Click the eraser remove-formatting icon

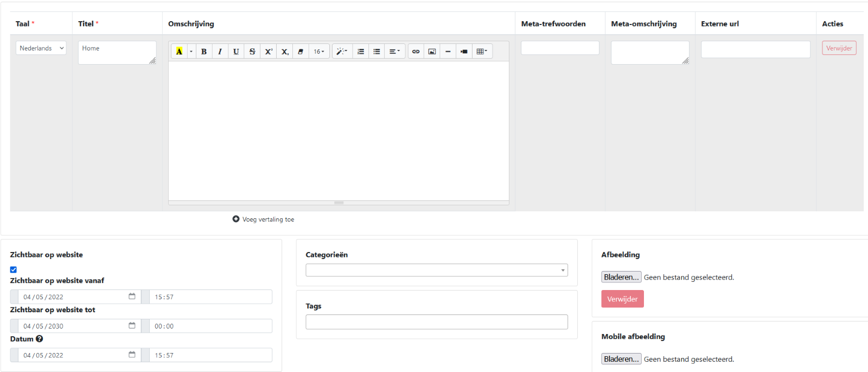click(x=301, y=52)
